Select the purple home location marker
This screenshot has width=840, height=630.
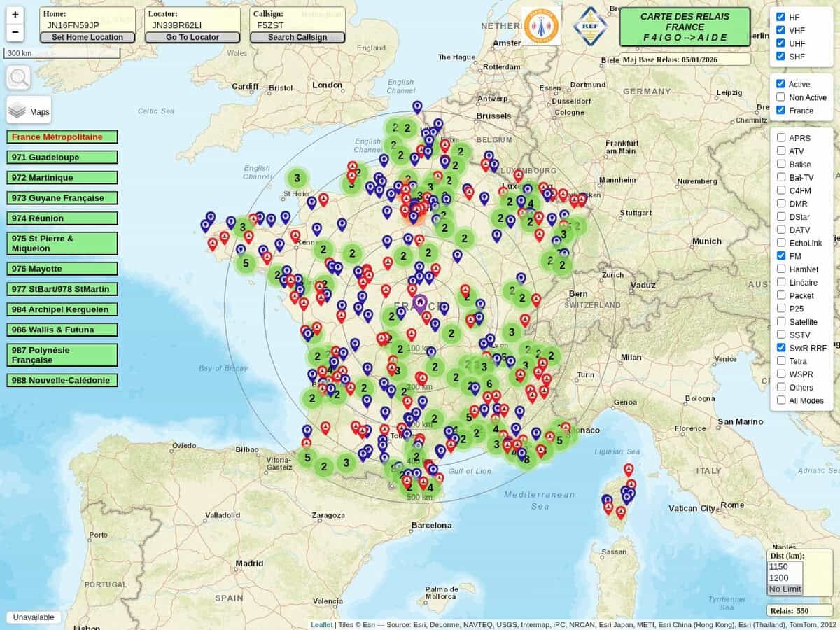click(420, 303)
